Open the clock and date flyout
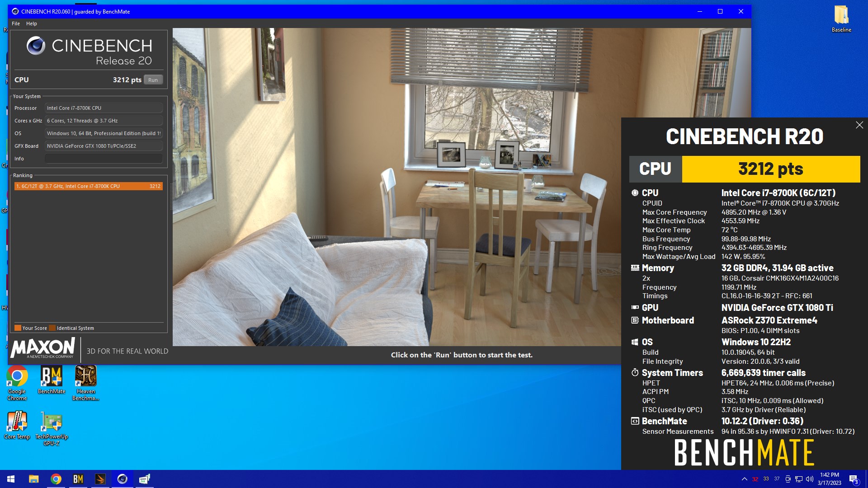The image size is (868, 488). [830, 479]
